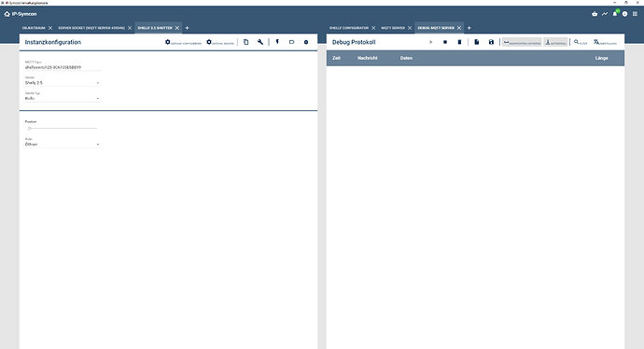Click the lightning bolt icon in Instanzkonfiguration toolbar
This screenshot has height=349, width=644.
click(277, 42)
